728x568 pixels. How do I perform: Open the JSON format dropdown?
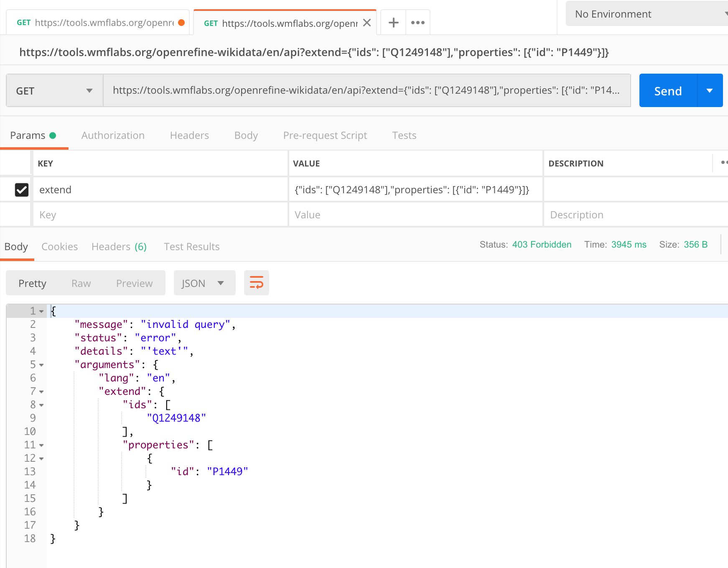pos(204,283)
